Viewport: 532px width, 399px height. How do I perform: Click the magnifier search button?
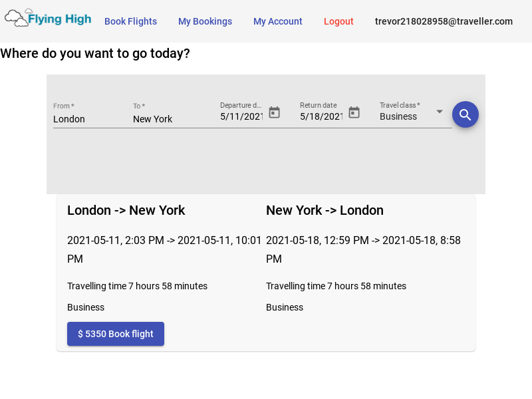pos(465,114)
